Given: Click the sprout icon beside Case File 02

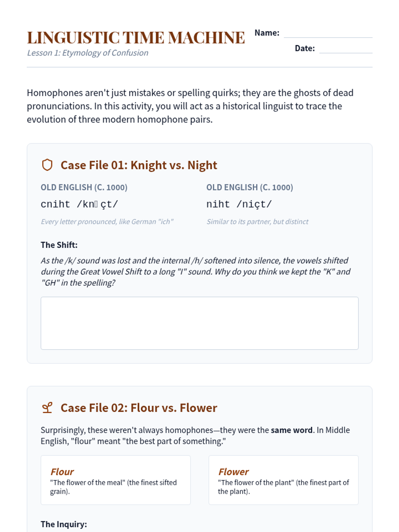Looking at the screenshot, I should [47, 408].
